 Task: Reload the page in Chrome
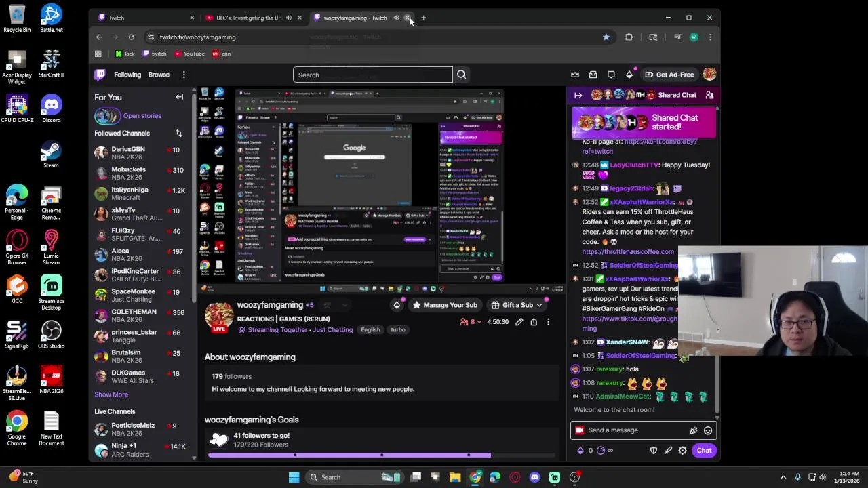click(132, 37)
